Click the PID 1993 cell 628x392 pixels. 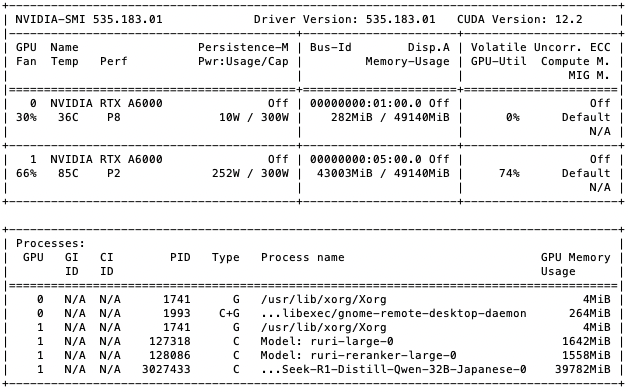pos(177,313)
